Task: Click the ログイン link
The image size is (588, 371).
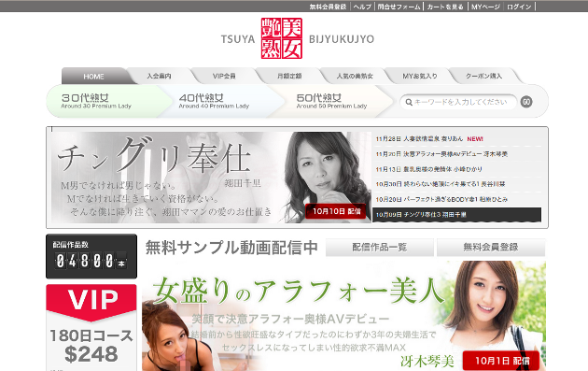Action: click(519, 7)
